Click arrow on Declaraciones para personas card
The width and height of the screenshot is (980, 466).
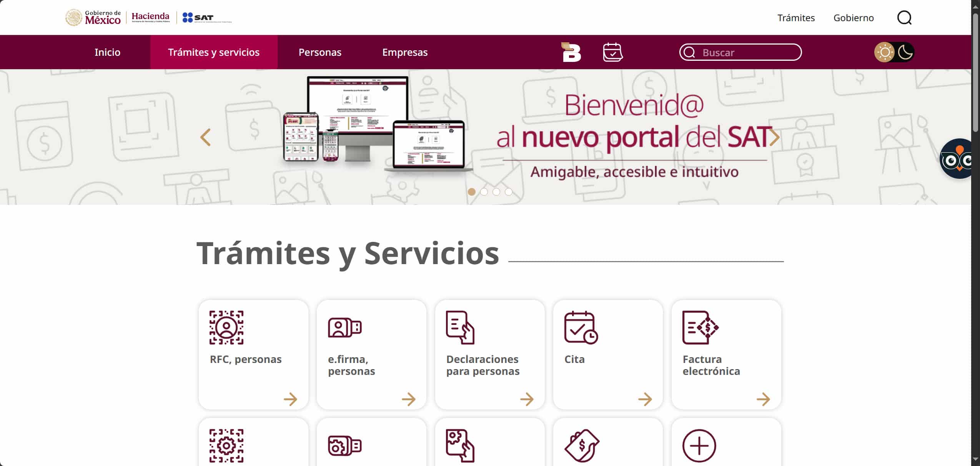click(x=527, y=399)
